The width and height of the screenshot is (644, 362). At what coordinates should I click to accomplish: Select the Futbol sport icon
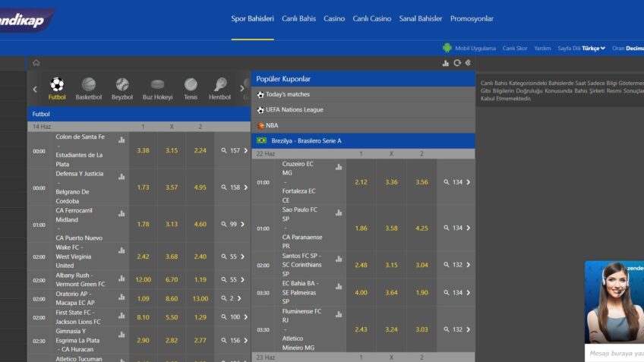pos(57,84)
